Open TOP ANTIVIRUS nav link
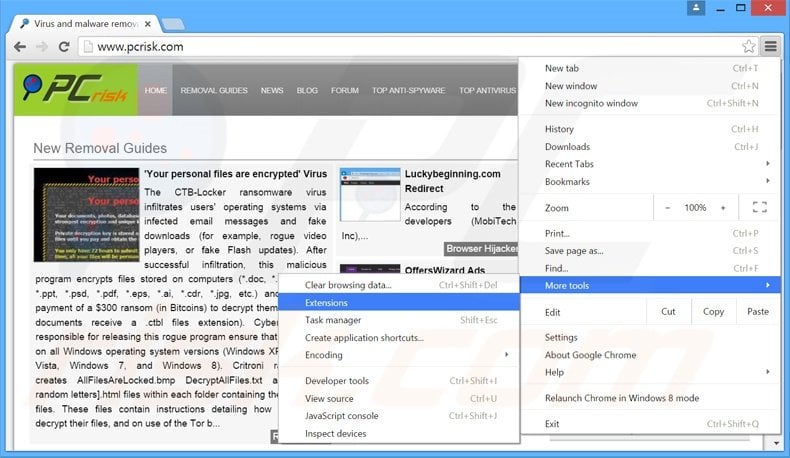This screenshot has height=458, width=790. coord(488,90)
